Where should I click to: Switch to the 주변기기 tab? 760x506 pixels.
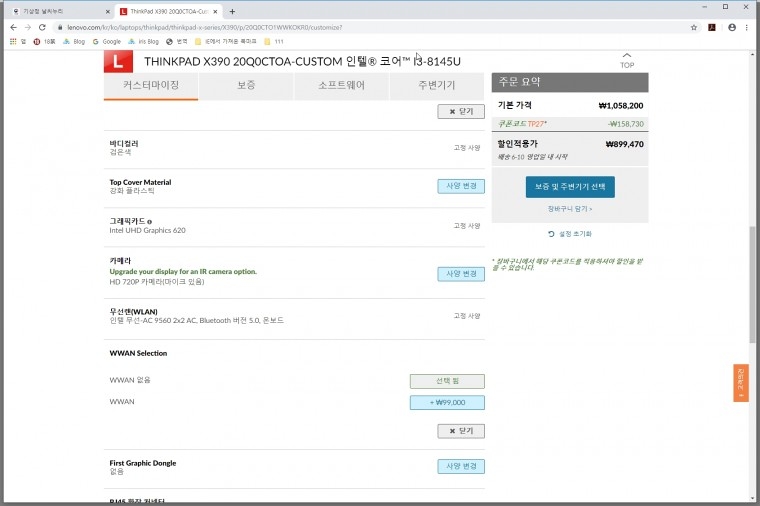coord(437,86)
